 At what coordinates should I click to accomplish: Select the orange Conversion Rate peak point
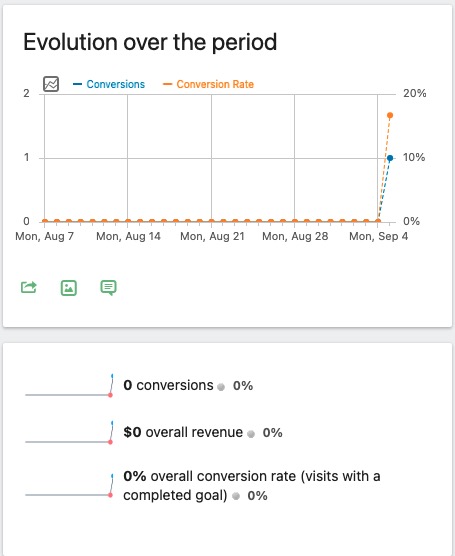pyautogui.click(x=390, y=115)
